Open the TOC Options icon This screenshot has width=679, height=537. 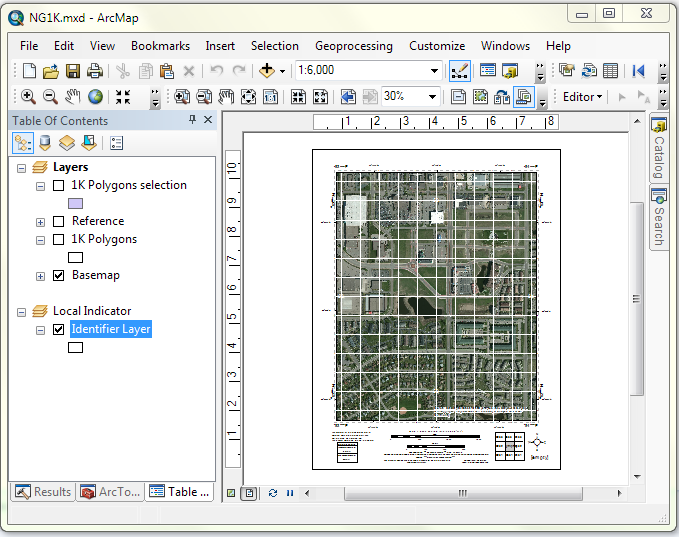(x=116, y=143)
